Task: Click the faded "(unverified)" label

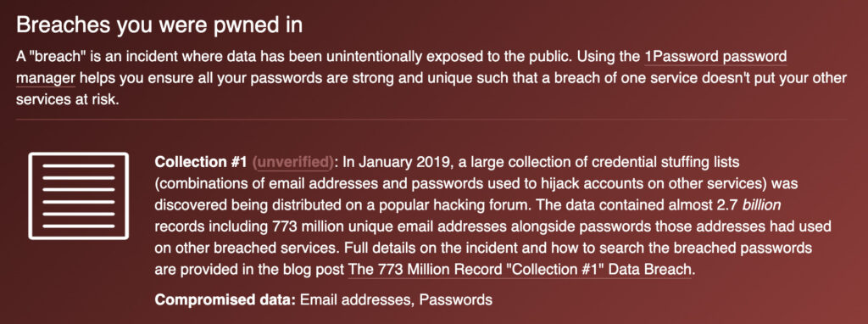Action: (293, 163)
